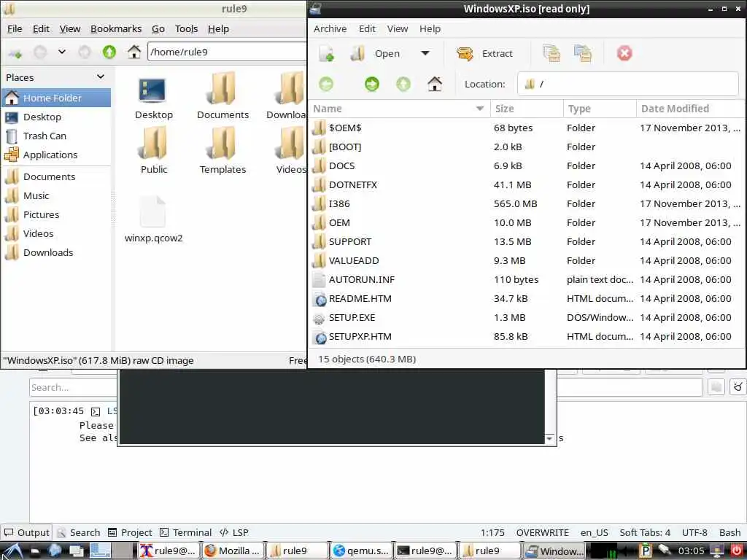Screen dimensions: 747x560
Task: Switch to the LSP panel tab
Action: [234, 532]
